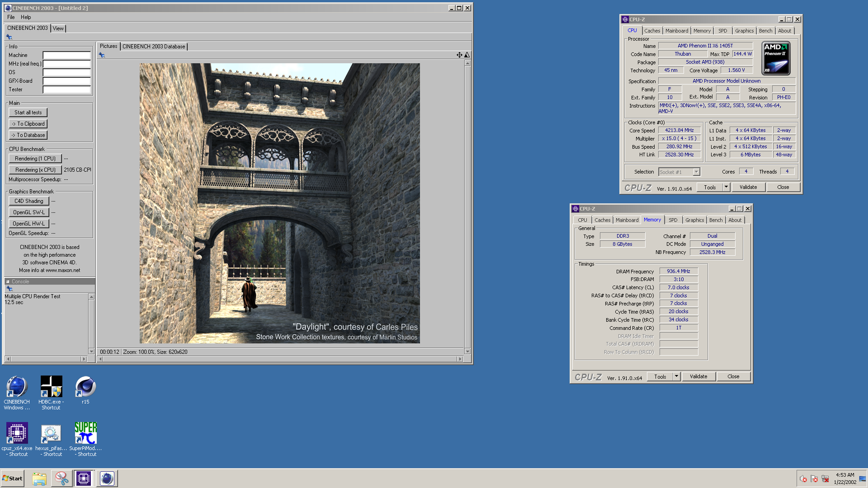This screenshot has width=868, height=488.
Task: Click the rendered Daylight image
Action: pos(279,203)
